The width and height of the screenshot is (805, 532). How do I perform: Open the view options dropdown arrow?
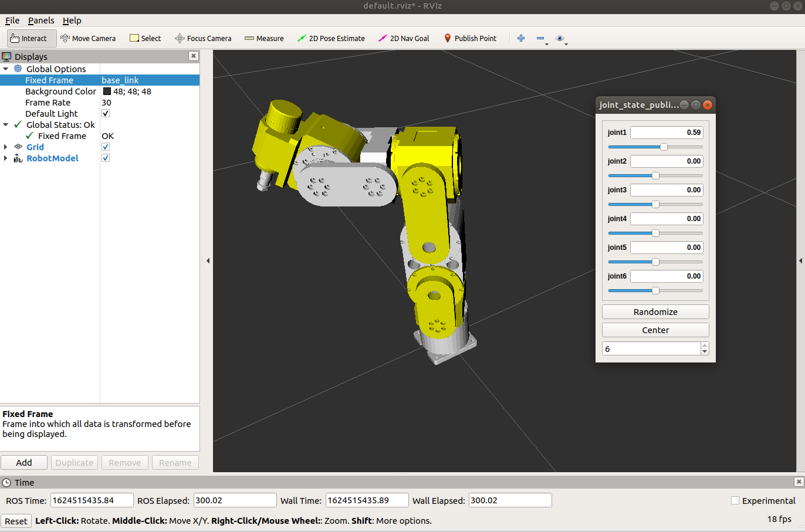click(x=566, y=44)
